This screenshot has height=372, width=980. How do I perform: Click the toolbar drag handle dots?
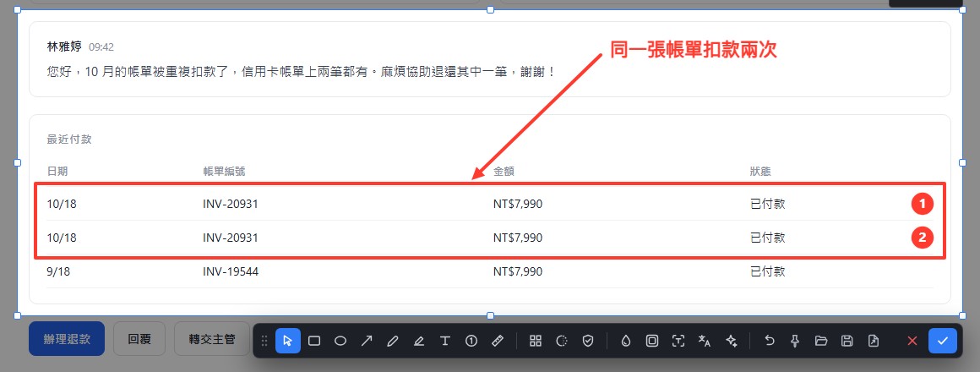coord(264,341)
